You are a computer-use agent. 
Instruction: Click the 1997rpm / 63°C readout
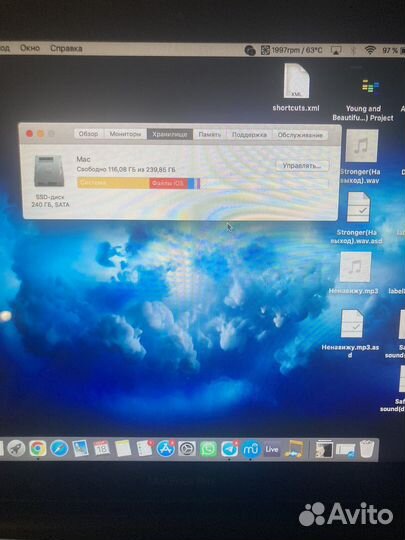pyautogui.click(x=297, y=51)
